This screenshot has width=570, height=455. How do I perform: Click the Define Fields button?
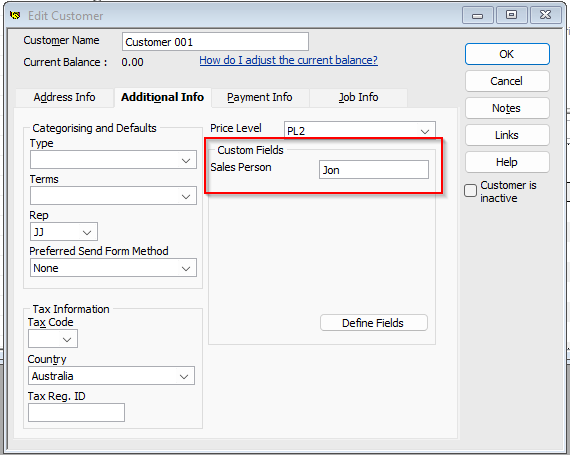(x=374, y=323)
